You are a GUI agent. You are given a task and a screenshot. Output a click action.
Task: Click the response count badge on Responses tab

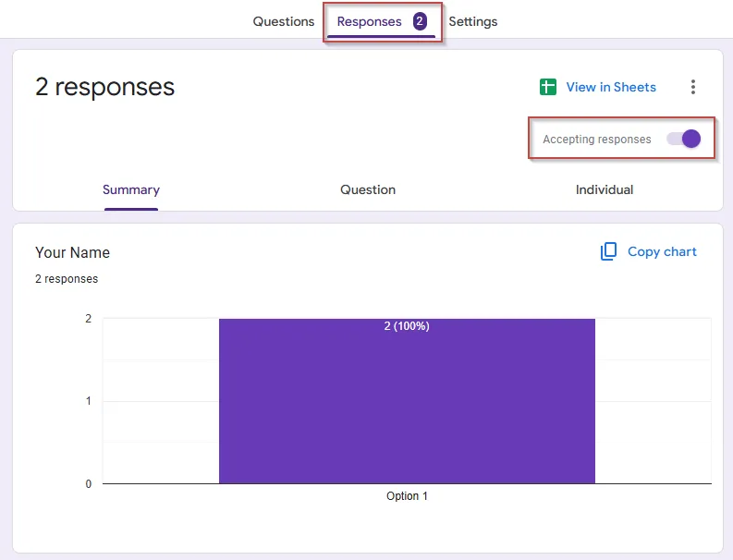pyautogui.click(x=420, y=21)
